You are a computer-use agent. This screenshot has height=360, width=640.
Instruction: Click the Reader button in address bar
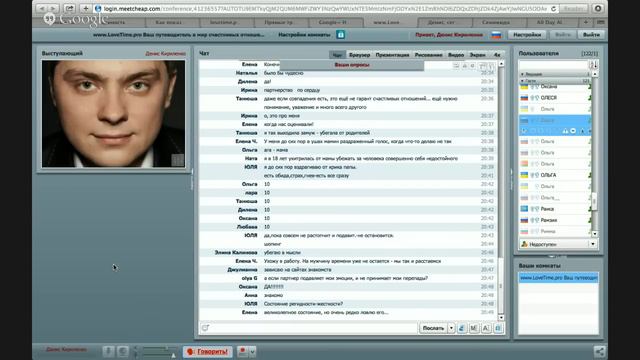pos(573,8)
